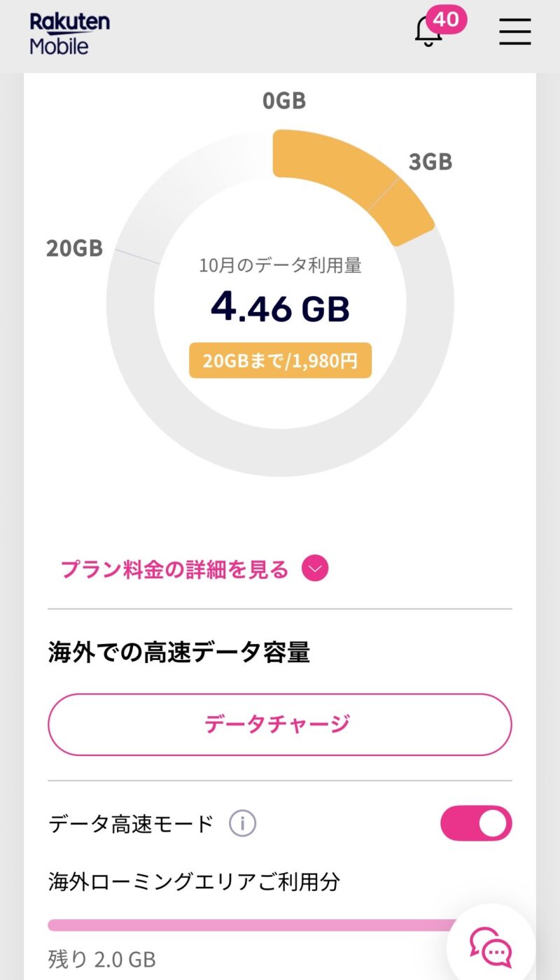
Task: Click the 残り 2.0 GB remaining text
Action: point(102,958)
